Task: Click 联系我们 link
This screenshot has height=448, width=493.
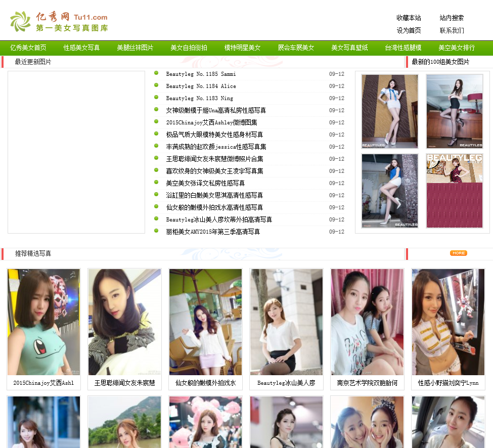Action: pyautogui.click(x=452, y=30)
